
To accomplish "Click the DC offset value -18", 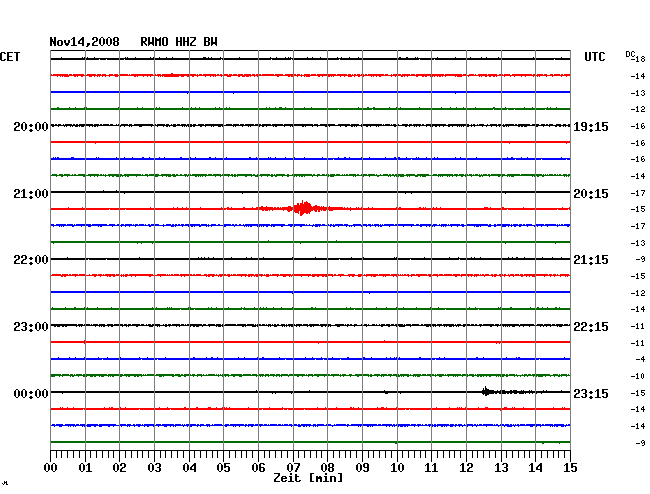I will pyautogui.click(x=639, y=59).
